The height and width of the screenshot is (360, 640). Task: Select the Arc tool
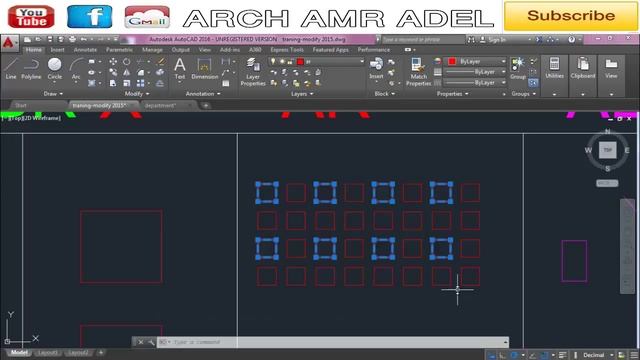(x=76, y=69)
